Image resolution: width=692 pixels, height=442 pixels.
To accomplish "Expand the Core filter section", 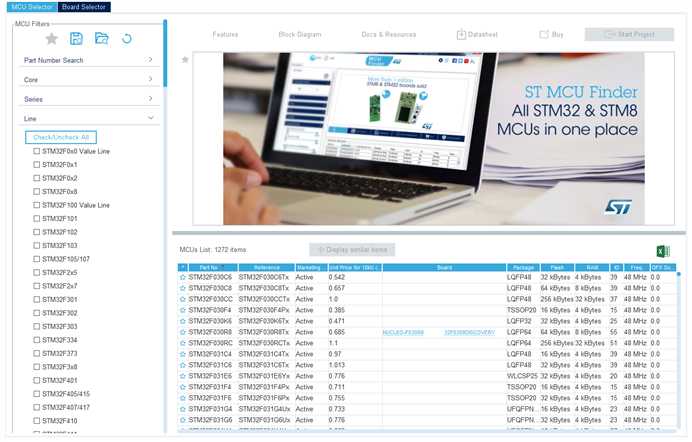I will (x=90, y=80).
